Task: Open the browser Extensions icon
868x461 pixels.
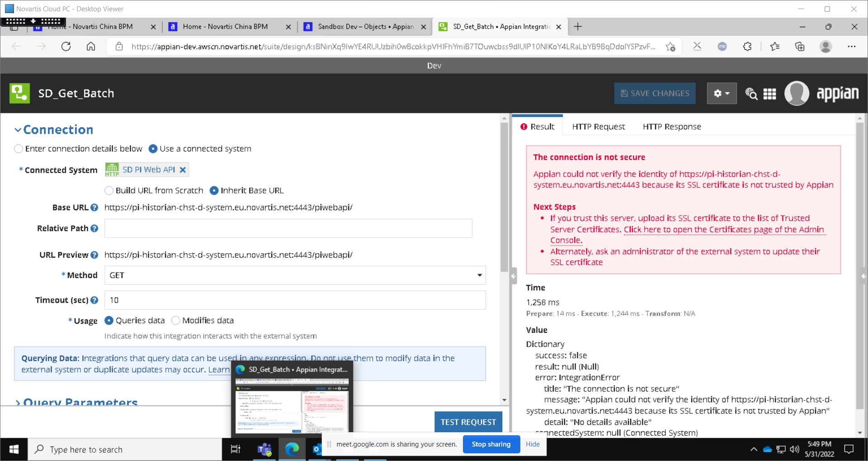Action: [x=747, y=46]
